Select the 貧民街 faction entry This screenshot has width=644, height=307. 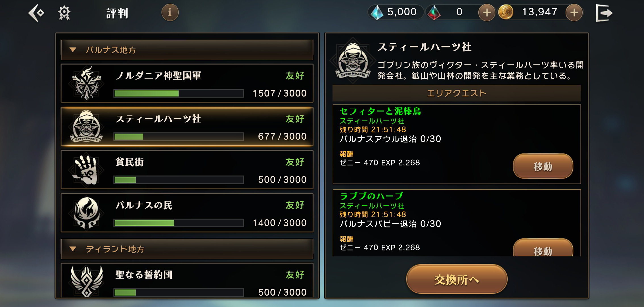(x=187, y=170)
